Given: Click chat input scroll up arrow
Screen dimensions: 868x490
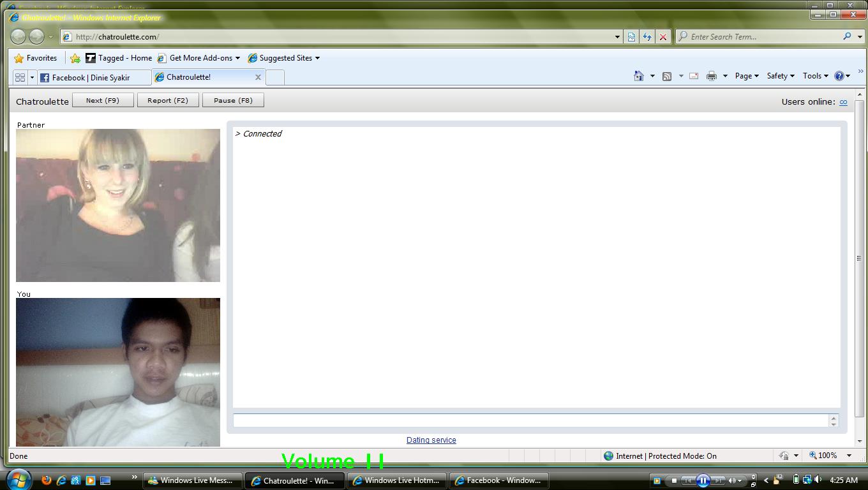Looking at the screenshot, I should [834, 417].
